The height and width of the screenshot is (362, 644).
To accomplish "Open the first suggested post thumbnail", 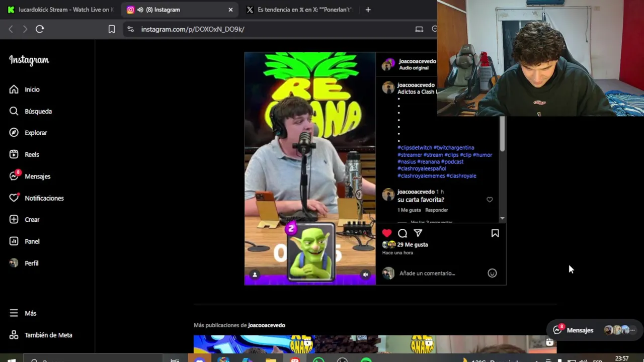I will (254, 344).
